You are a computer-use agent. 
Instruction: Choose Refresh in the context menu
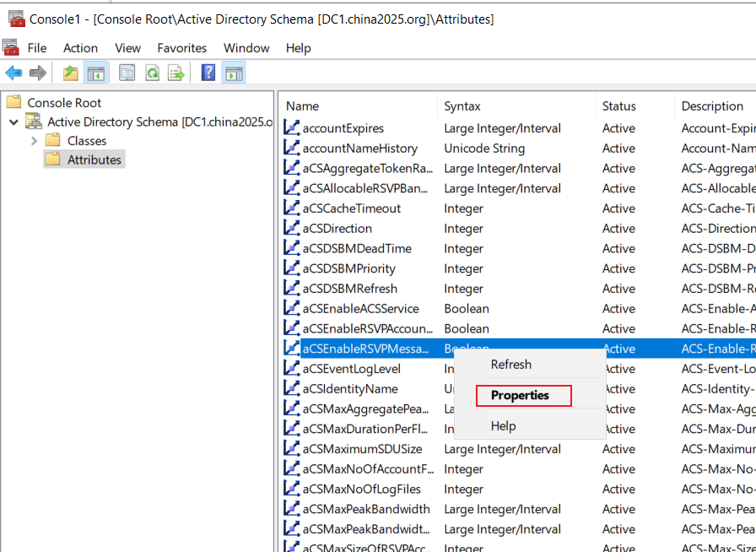(511, 365)
